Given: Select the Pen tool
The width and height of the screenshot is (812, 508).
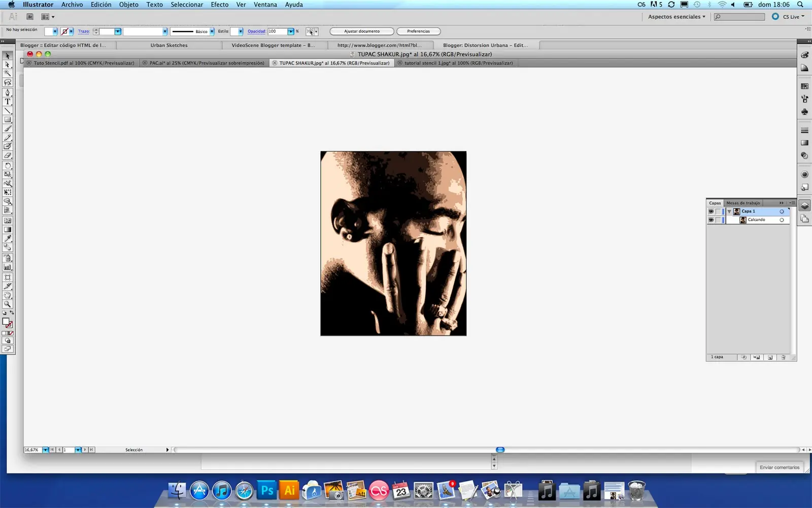Looking at the screenshot, I should coord(8,92).
